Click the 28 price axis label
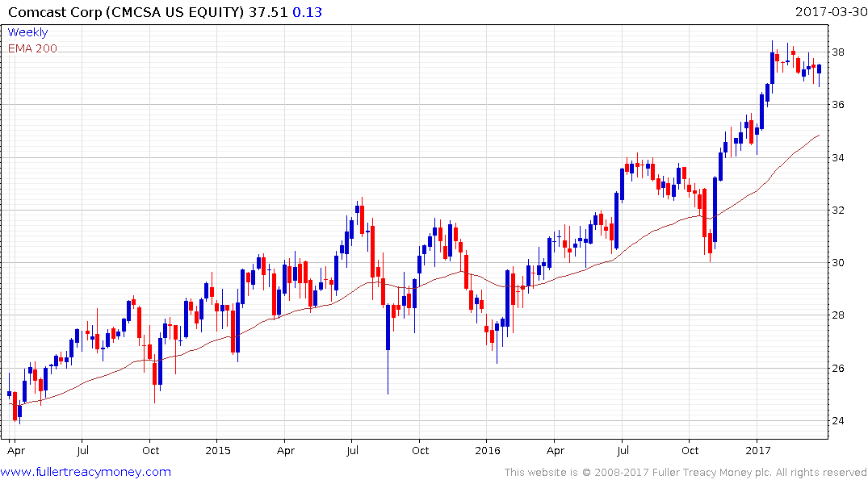This screenshot has height=484, width=868. [x=837, y=315]
